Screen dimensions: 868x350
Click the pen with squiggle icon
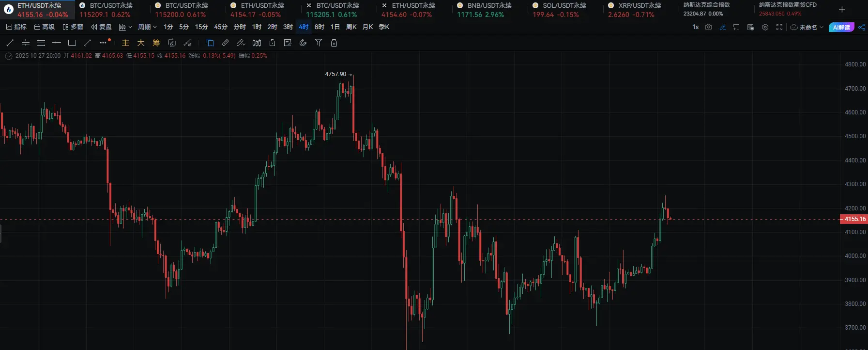point(241,43)
